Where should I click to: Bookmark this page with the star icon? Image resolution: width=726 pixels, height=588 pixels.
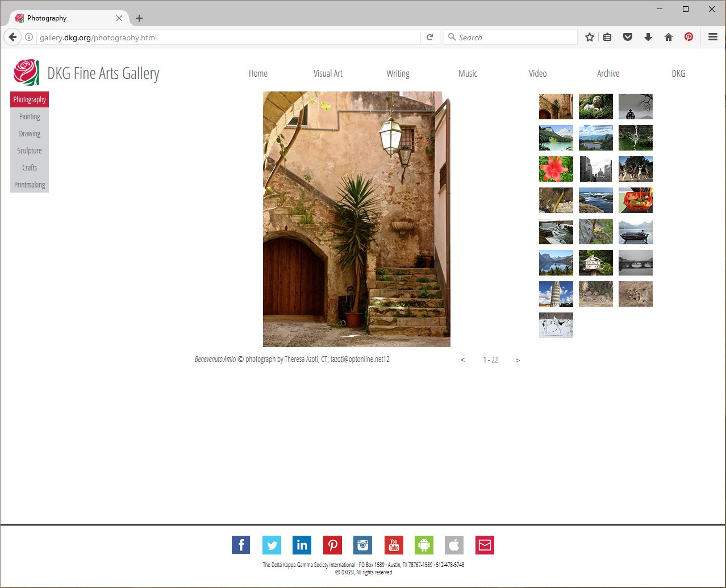point(590,37)
